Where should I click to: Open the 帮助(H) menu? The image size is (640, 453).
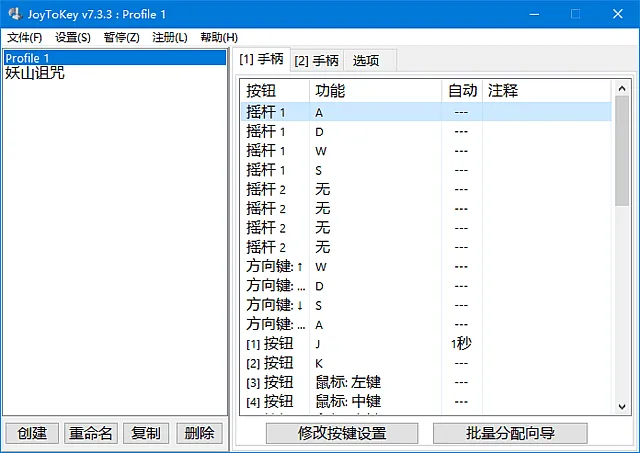tap(219, 38)
